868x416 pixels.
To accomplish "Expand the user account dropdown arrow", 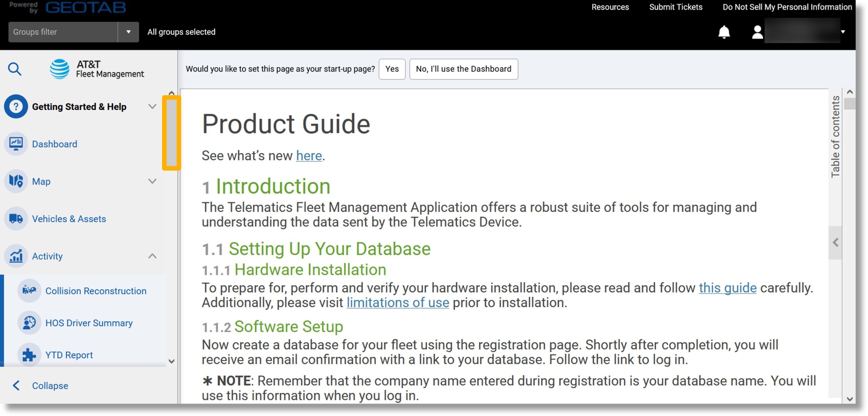I will pyautogui.click(x=843, y=32).
